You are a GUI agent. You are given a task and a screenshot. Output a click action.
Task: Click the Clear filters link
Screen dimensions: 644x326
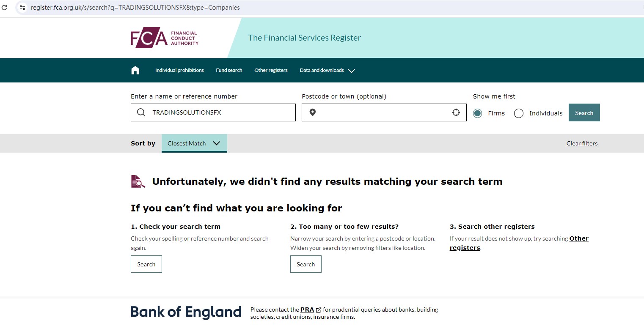coord(582,143)
